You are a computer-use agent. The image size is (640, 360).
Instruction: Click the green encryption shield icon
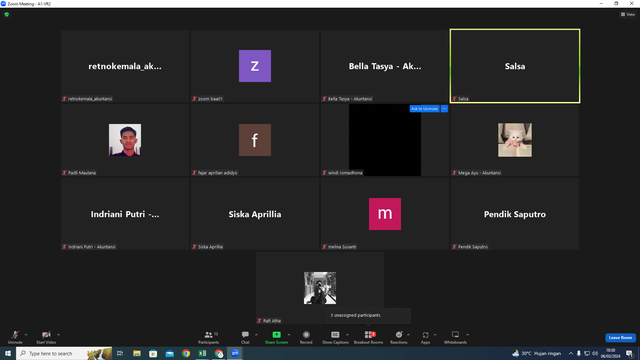tap(7, 14)
